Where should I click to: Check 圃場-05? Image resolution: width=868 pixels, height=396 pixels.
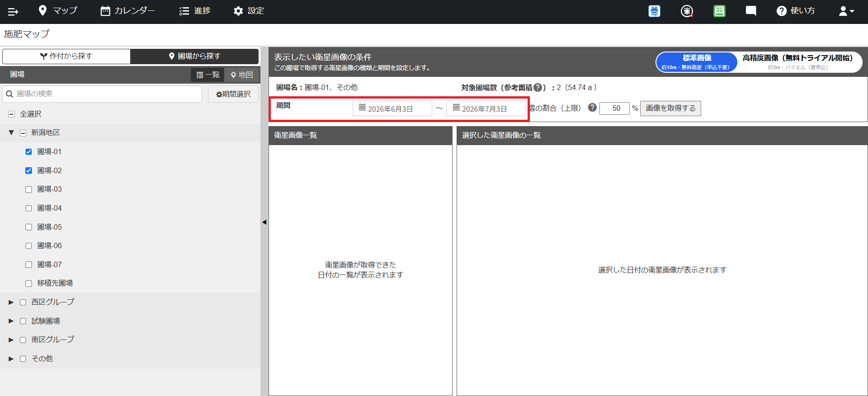[28, 227]
